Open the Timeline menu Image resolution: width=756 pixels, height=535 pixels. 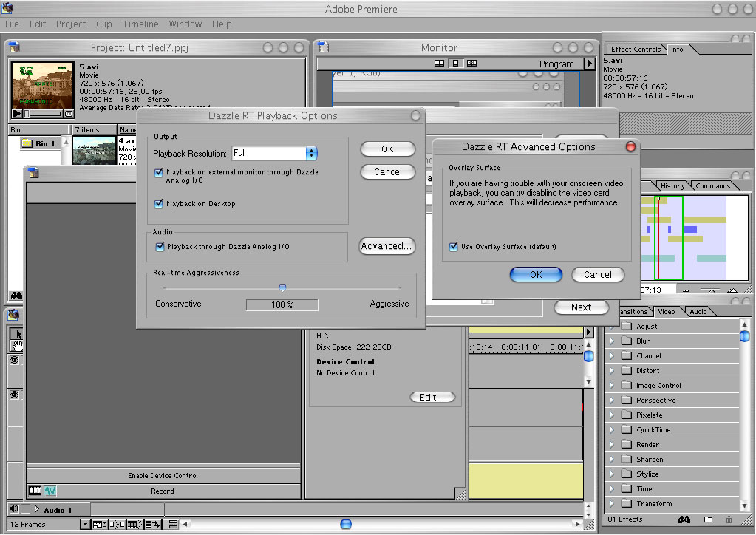(x=140, y=24)
